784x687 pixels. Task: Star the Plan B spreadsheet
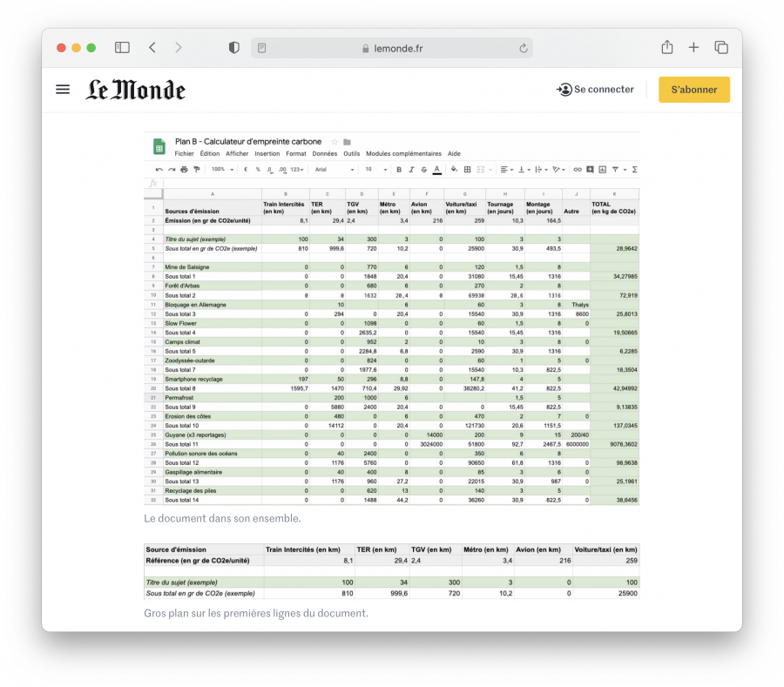(x=335, y=142)
